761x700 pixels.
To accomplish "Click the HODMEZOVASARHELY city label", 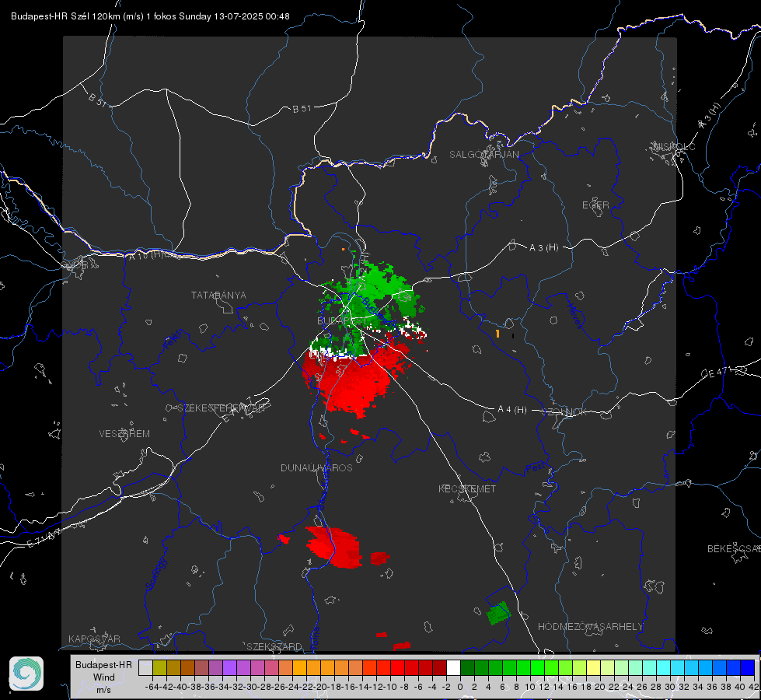I will [590, 627].
